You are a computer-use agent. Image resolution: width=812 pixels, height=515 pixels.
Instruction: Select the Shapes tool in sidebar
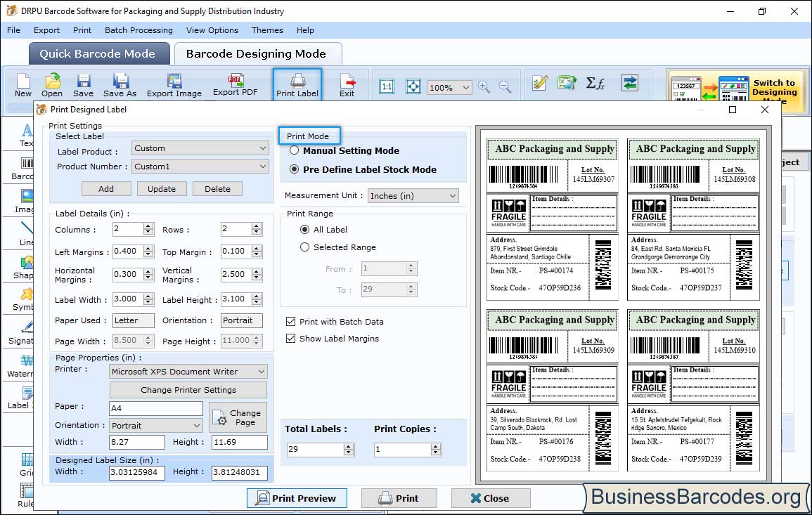coord(25,268)
